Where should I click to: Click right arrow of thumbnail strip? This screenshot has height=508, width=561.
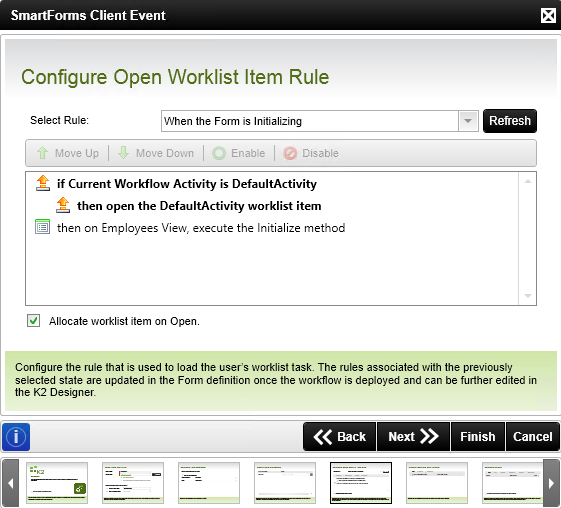coord(551,483)
